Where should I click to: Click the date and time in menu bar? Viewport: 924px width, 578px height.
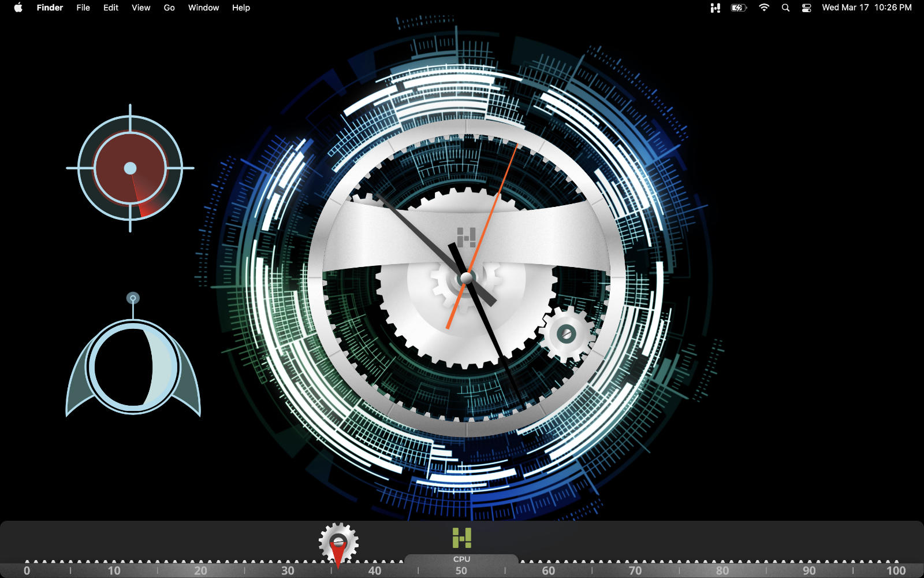[867, 8]
